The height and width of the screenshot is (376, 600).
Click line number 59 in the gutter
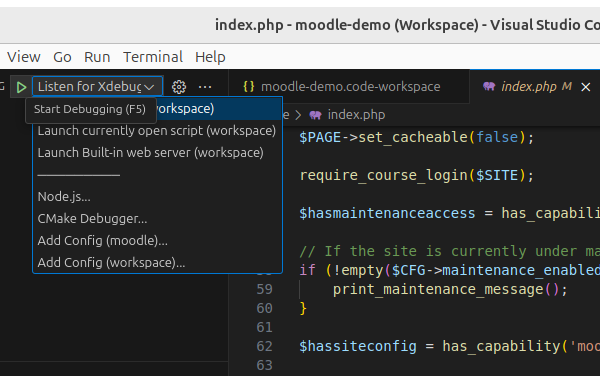tap(264, 289)
